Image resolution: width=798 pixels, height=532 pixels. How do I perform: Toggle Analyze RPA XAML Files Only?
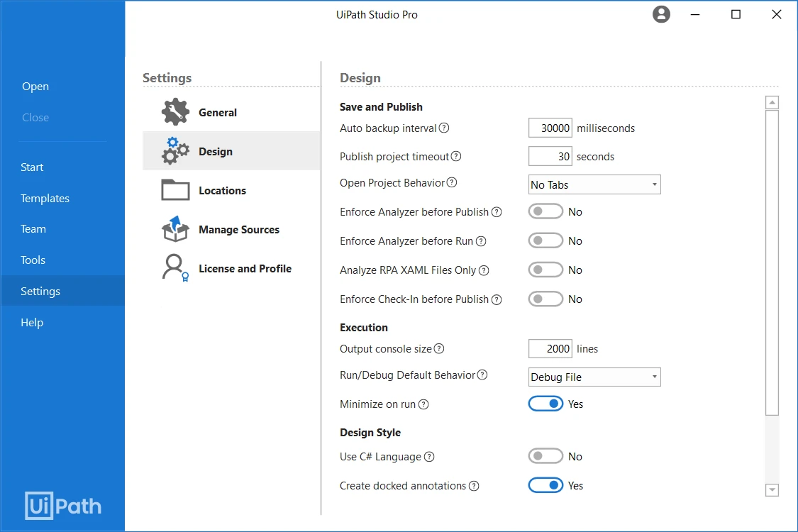coord(545,270)
